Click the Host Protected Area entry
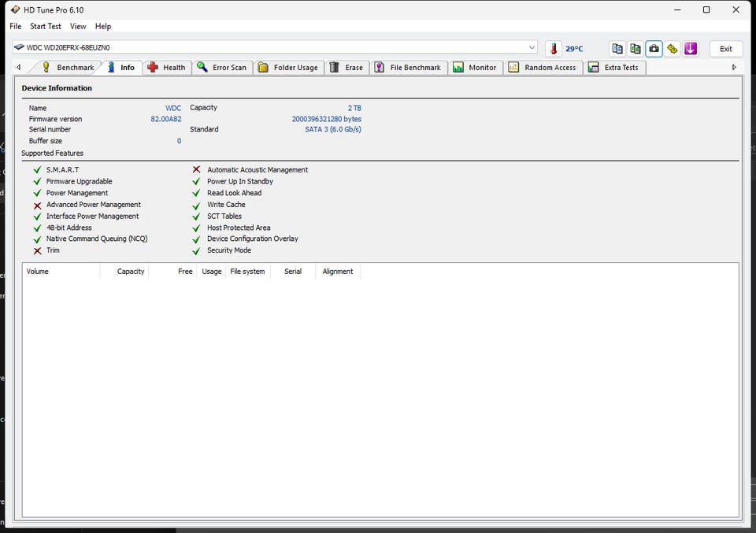756x533 pixels. coord(239,228)
